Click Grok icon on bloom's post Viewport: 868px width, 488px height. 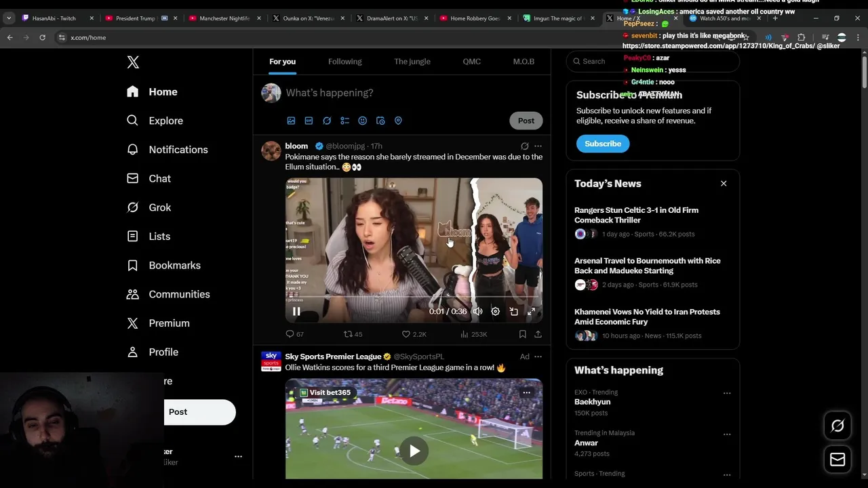pos(524,146)
